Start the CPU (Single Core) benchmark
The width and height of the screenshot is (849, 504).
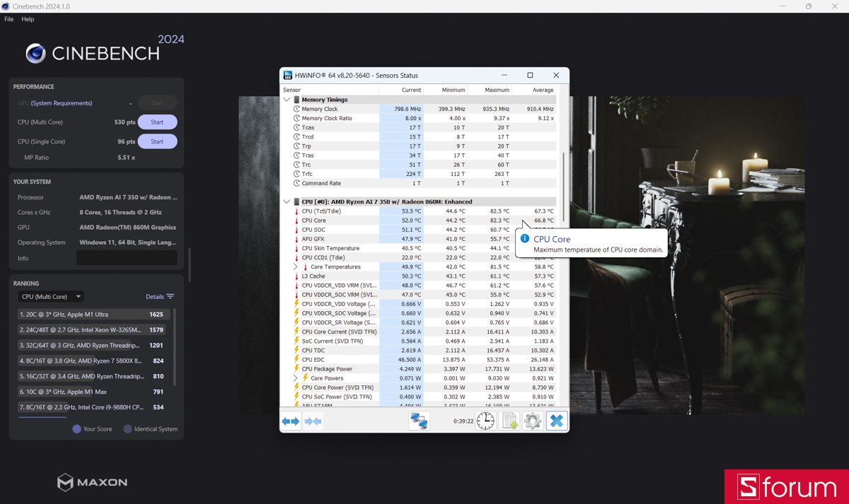157,141
